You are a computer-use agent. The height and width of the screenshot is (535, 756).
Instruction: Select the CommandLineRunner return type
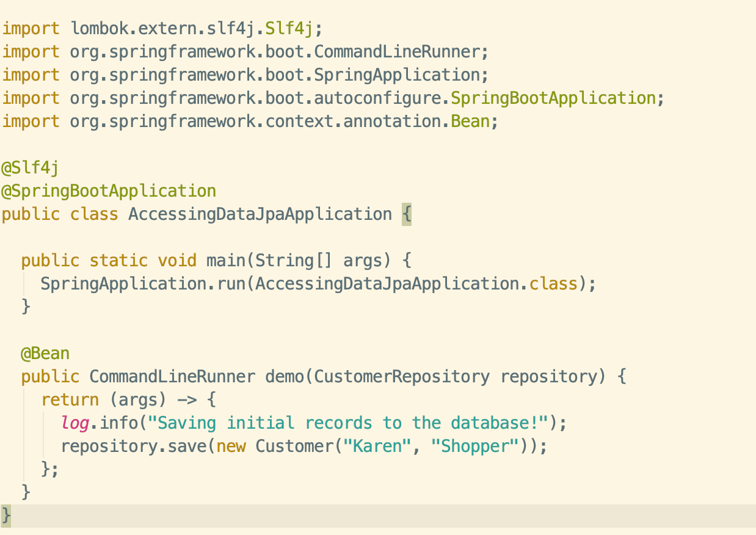(171, 376)
